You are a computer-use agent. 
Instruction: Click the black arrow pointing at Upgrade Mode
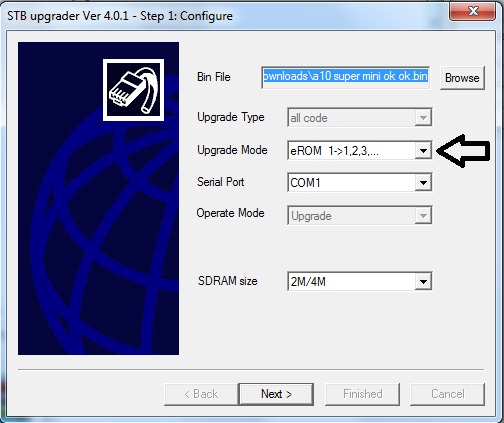463,151
